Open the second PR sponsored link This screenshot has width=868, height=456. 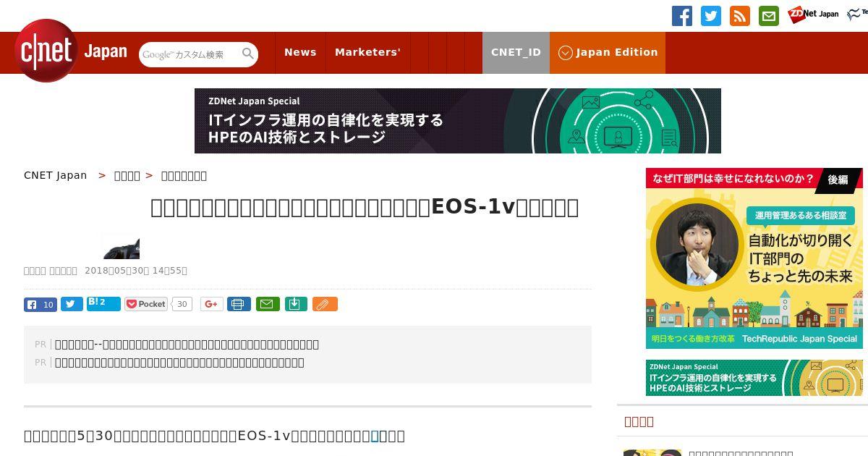pyautogui.click(x=179, y=362)
